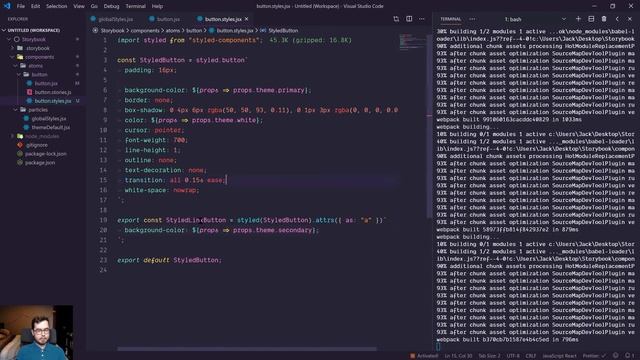Close the terminal panel

[630, 19]
